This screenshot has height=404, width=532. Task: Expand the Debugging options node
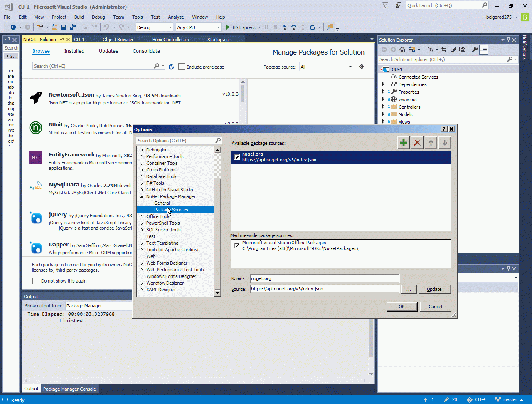point(142,150)
